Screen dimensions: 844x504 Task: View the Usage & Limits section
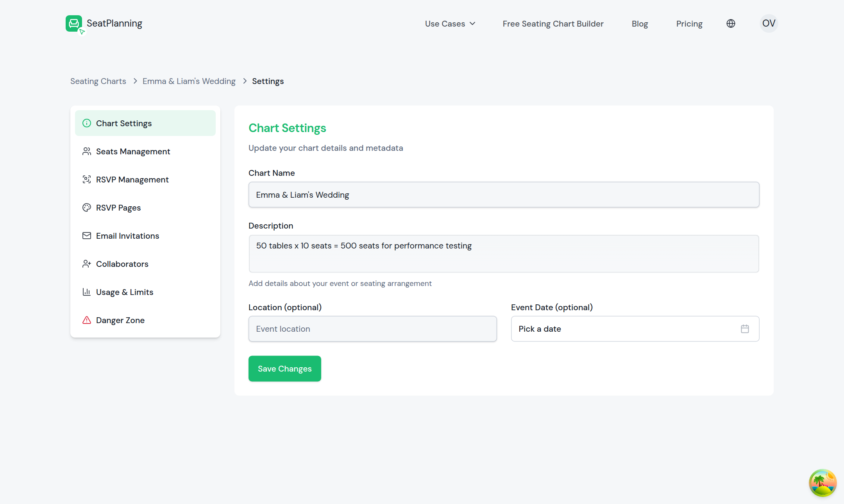click(145, 292)
